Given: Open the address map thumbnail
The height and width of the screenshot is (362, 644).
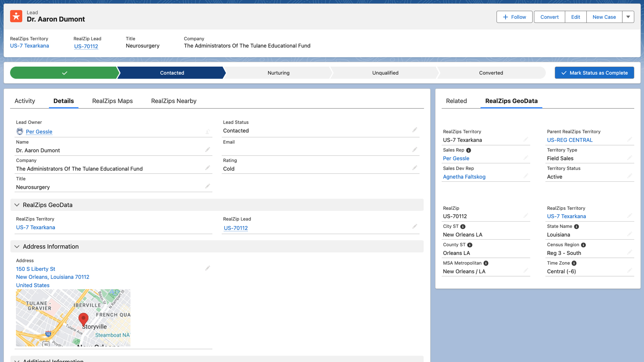Looking at the screenshot, I should [73, 318].
